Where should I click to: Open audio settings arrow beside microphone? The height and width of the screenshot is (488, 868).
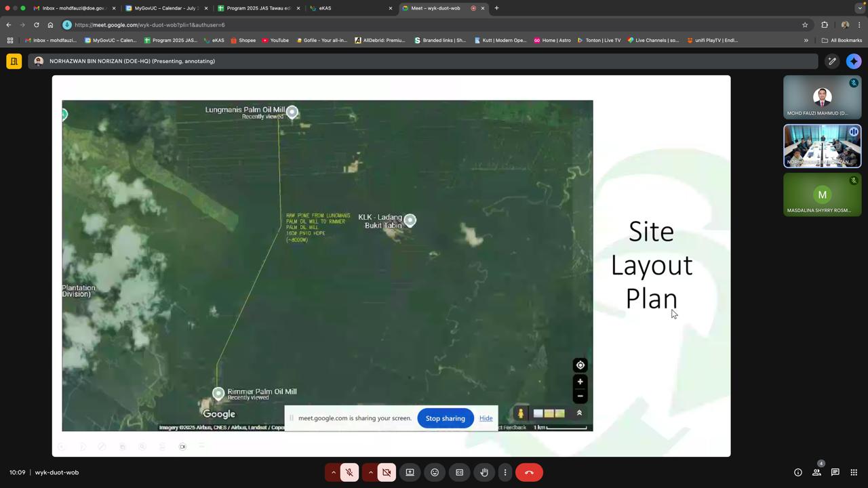tap(333, 472)
